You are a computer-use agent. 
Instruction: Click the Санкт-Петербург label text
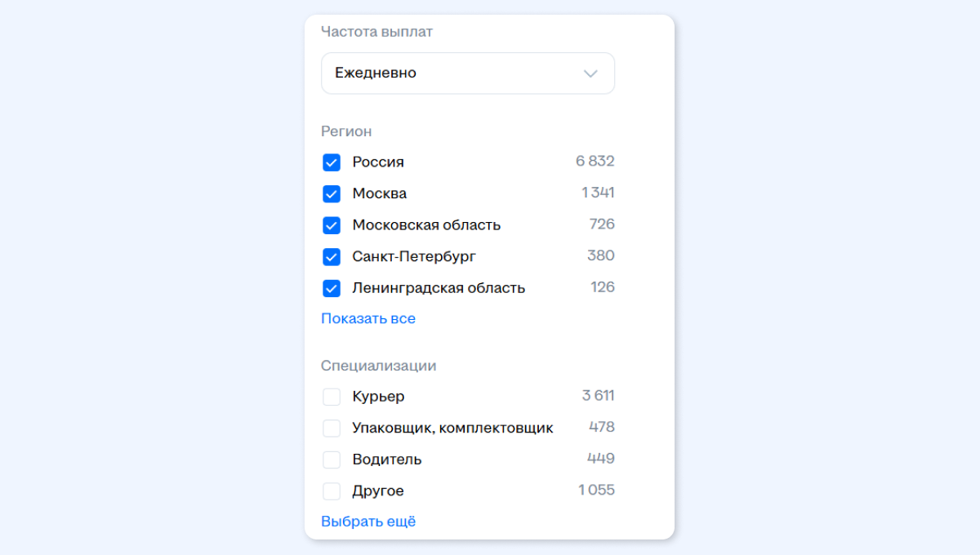(414, 257)
